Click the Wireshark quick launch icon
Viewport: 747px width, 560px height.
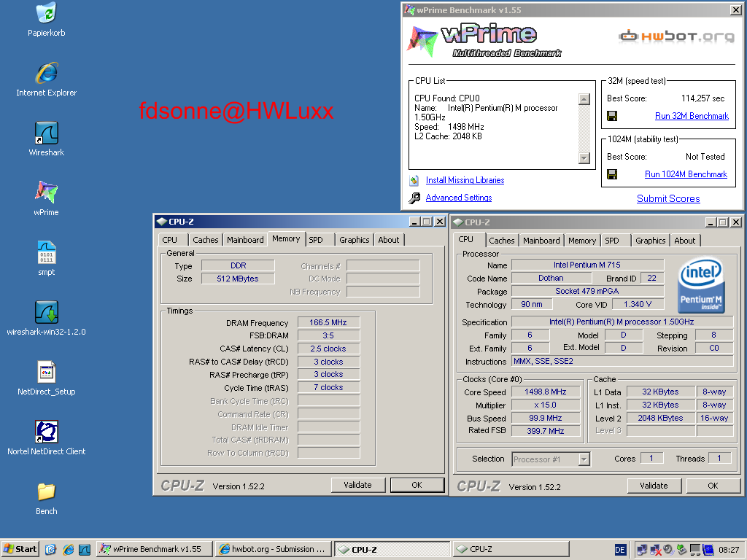(x=85, y=550)
